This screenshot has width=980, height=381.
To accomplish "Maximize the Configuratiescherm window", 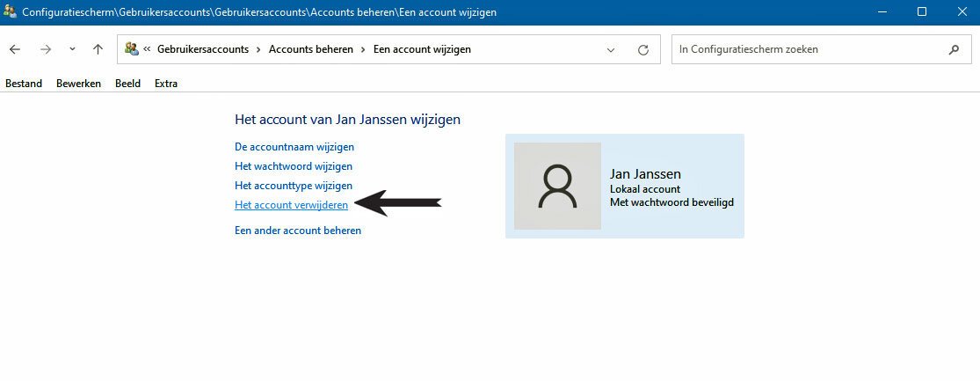I will (921, 12).
